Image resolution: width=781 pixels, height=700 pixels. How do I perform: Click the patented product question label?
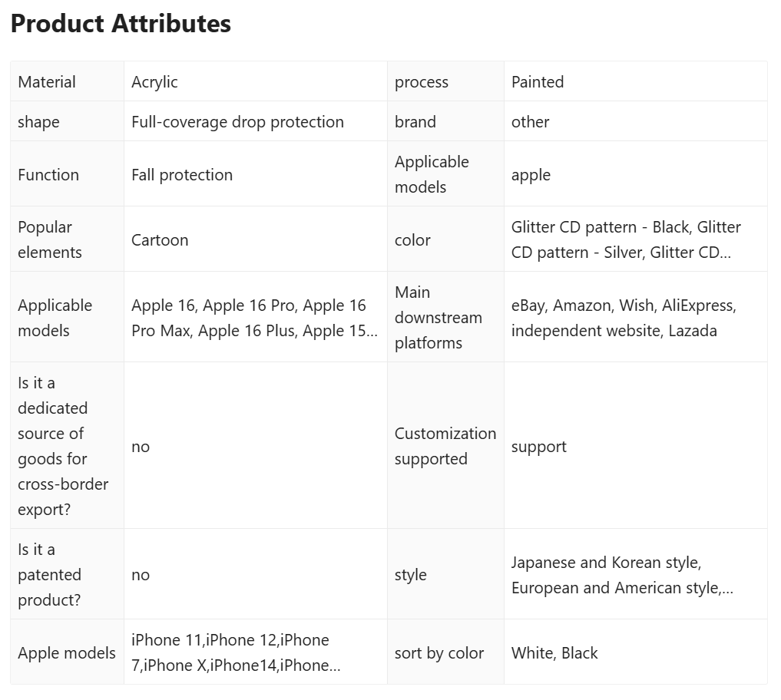click(x=49, y=575)
